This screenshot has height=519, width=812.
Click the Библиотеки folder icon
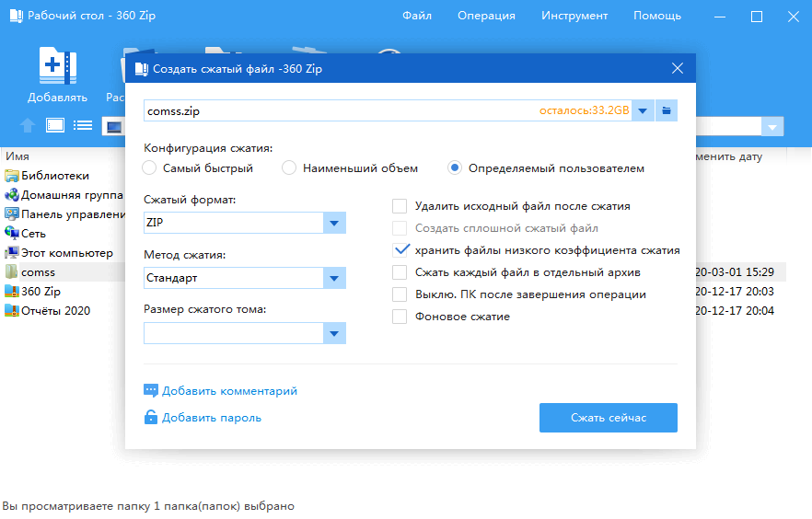coord(11,176)
